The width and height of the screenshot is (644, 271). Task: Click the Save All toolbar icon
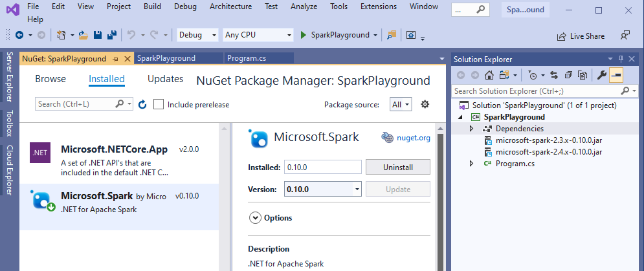click(x=111, y=35)
